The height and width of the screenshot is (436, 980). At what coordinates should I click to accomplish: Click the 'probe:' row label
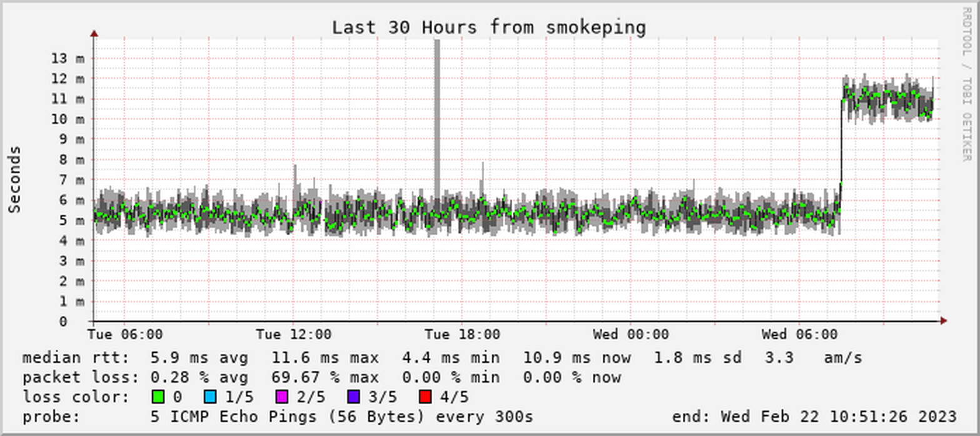pyautogui.click(x=51, y=417)
